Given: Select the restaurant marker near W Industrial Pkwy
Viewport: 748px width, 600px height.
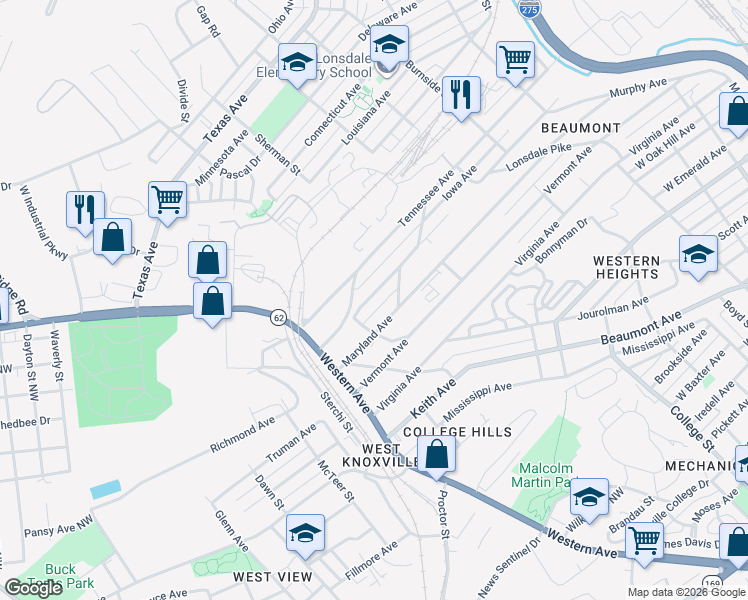Looking at the screenshot, I should pyautogui.click(x=85, y=213).
